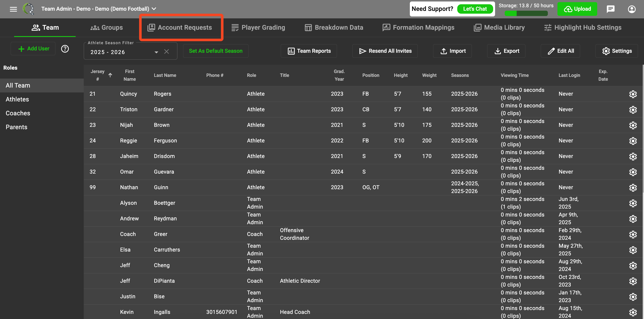The width and height of the screenshot is (644, 319).
Task: Expand the team selector dropdown chevron
Action: [154, 9]
